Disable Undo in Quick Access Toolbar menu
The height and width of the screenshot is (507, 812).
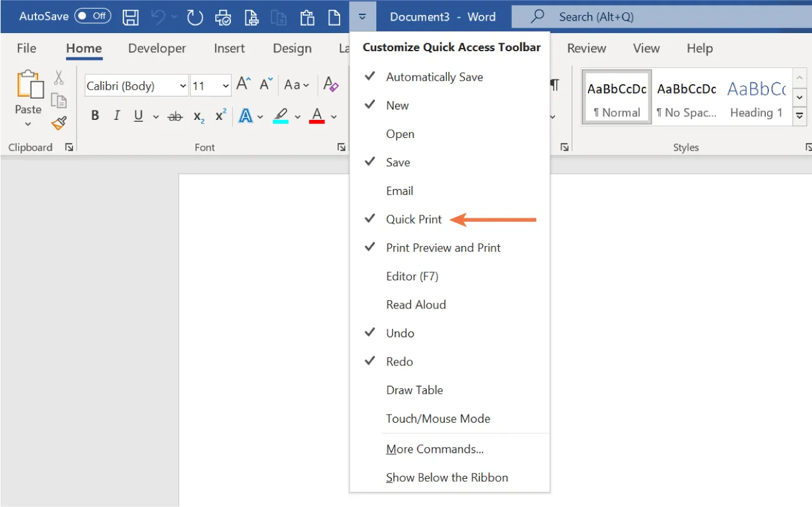[x=400, y=333]
